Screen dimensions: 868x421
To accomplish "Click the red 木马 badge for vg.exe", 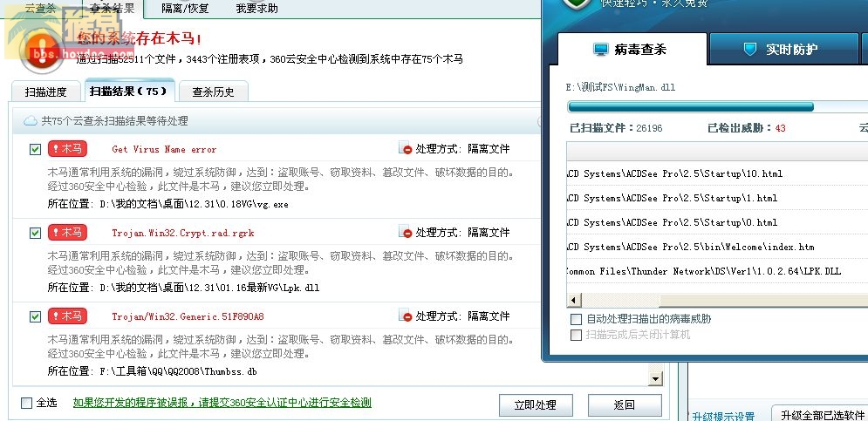I will click(x=67, y=149).
